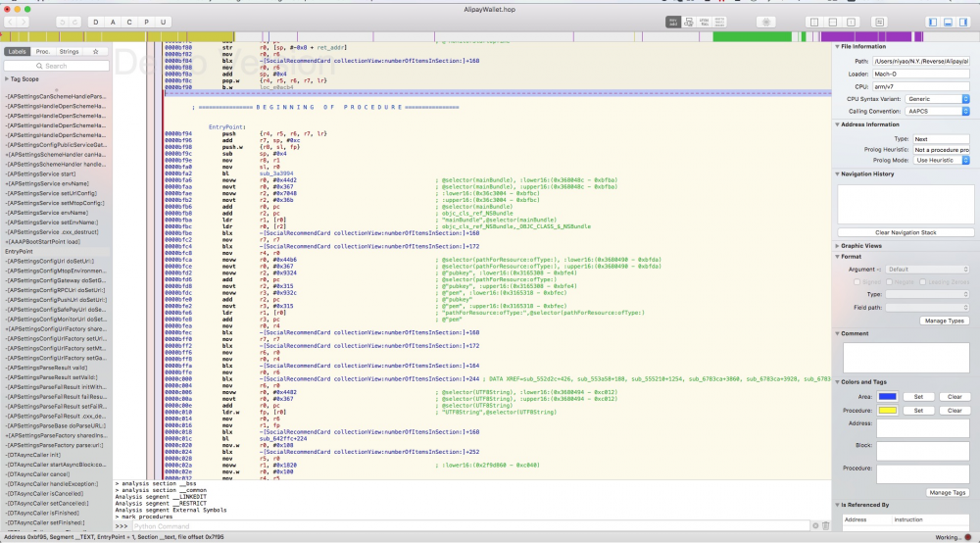Click the Clear Navigation Stack button
The height and width of the screenshot is (543, 980).
coord(904,232)
